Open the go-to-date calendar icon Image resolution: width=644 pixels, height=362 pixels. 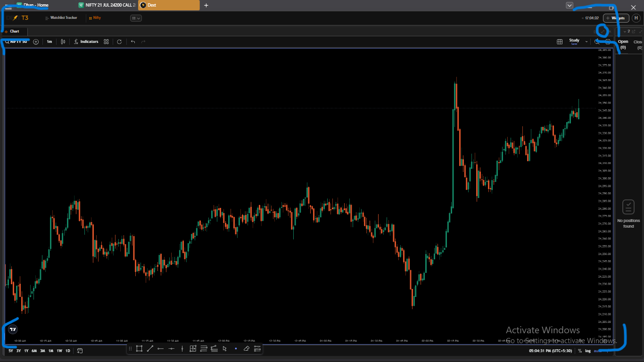(80, 351)
